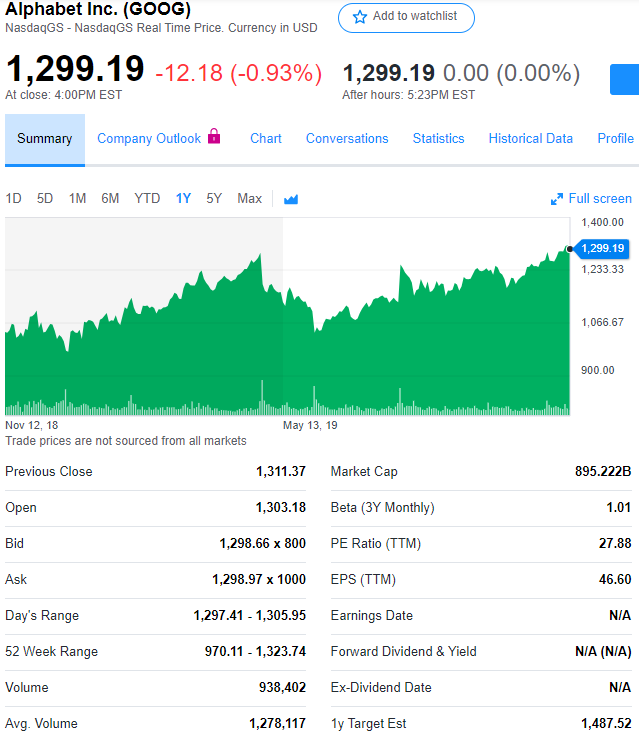Screen dimensions: 639x735
Task: Show the Max chart range
Action: pyautogui.click(x=249, y=199)
